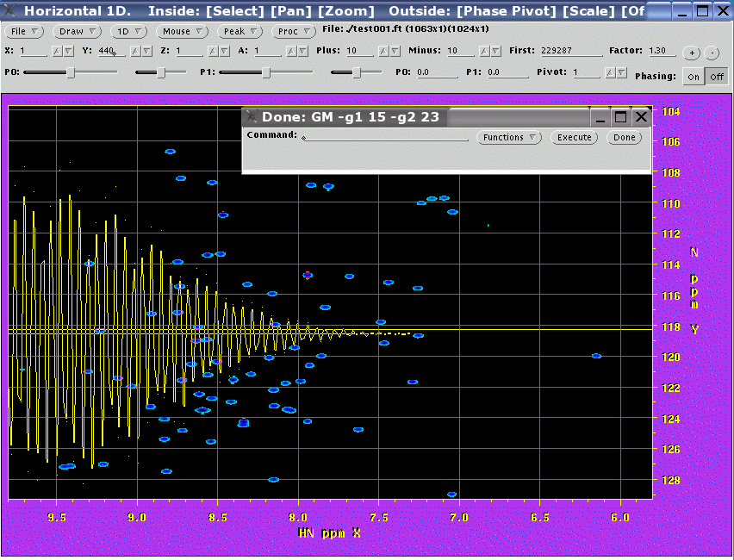The height and width of the screenshot is (560, 734).
Task: Click the Pivot up arrow
Action: coord(611,72)
